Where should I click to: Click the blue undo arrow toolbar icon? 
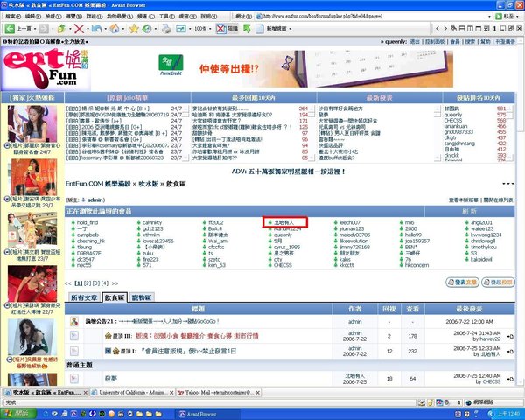(96, 29)
